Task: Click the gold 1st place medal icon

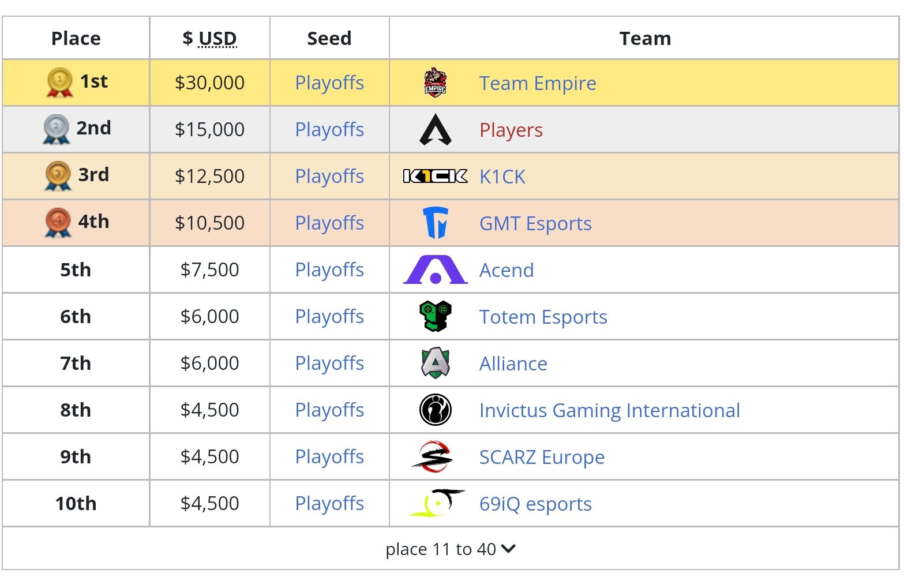Action: tap(59, 83)
